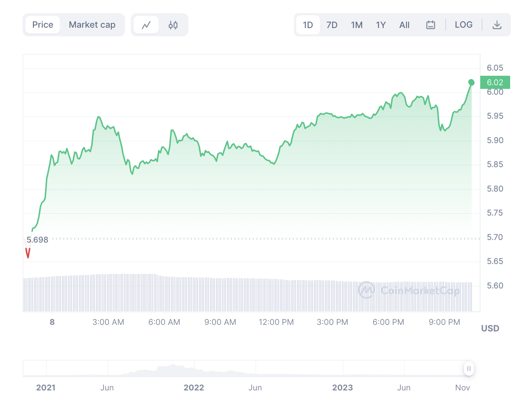Click the 2023 label in timeline navigator
Screen dimensions: 532x405
pos(342,388)
